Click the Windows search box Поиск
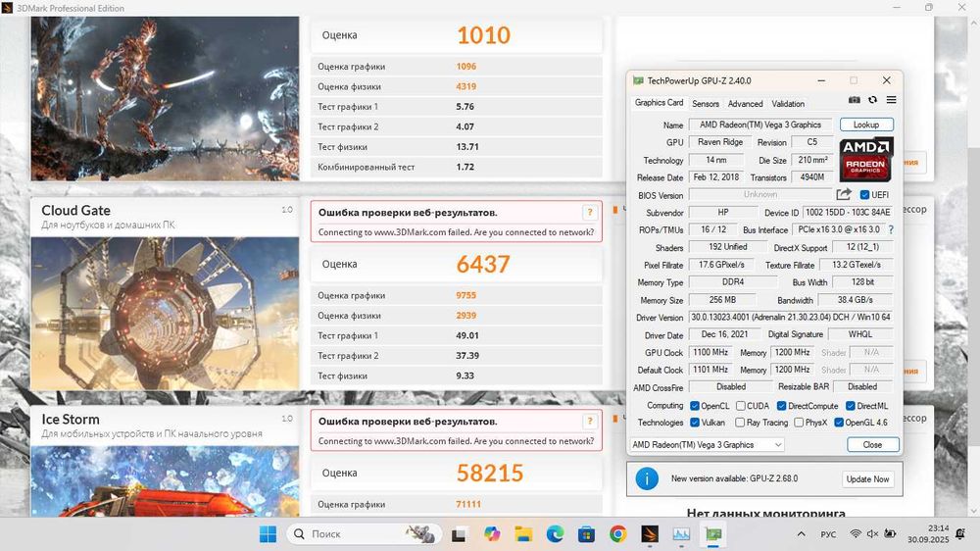Screen dimensions: 980x551 364,534
